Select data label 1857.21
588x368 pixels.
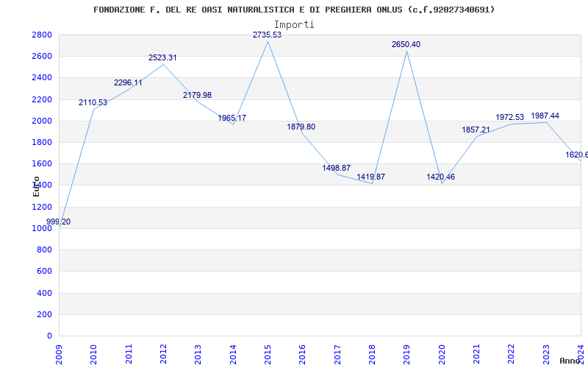pyautogui.click(x=476, y=130)
